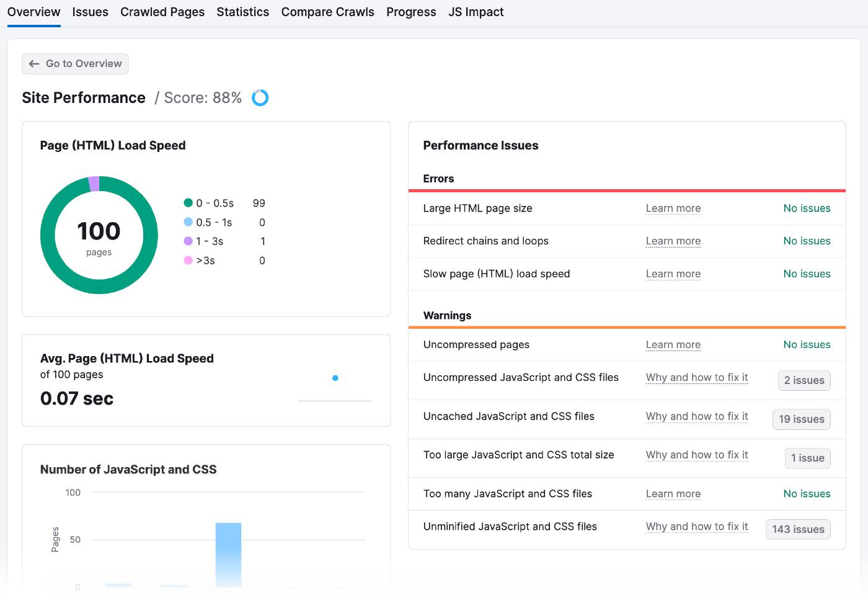Screen dimensions: 868x603
Task: Open the 143 issues for unminified files
Action: coord(798,530)
